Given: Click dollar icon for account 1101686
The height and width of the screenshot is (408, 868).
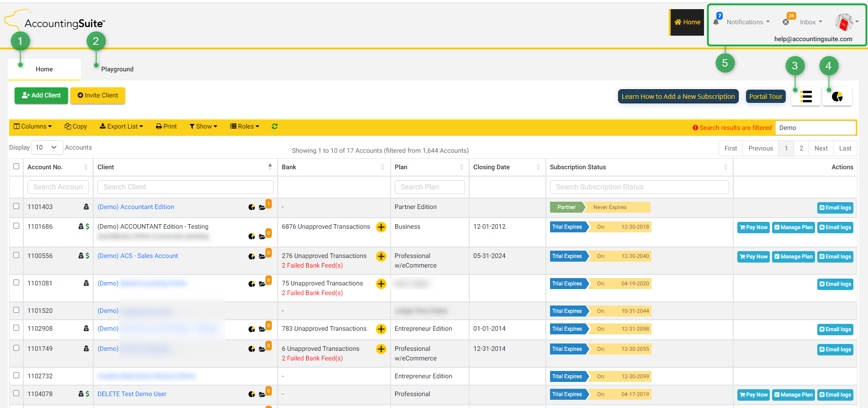Looking at the screenshot, I should (x=87, y=226).
